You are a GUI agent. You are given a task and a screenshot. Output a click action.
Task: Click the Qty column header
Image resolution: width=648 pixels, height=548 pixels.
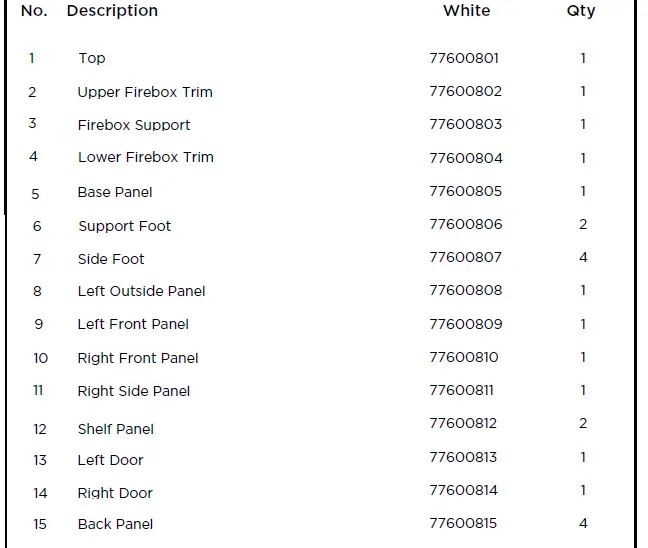tap(580, 11)
